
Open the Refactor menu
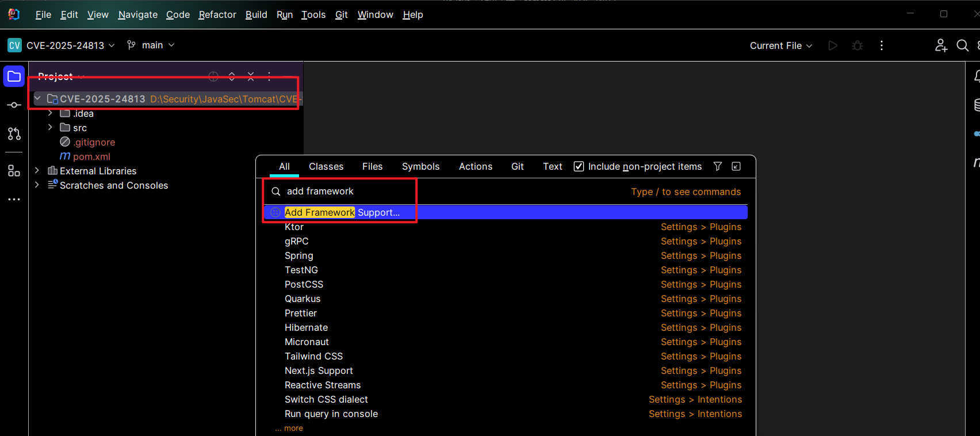click(217, 14)
